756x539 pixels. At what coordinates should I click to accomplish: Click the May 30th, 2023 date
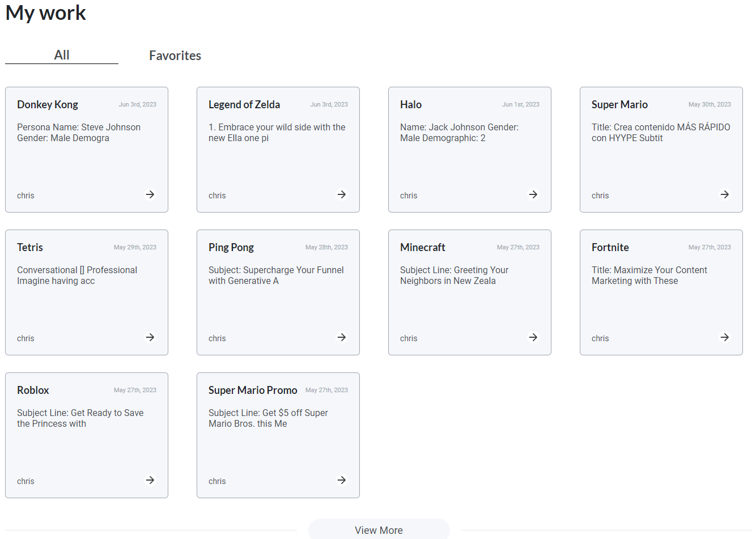click(710, 104)
